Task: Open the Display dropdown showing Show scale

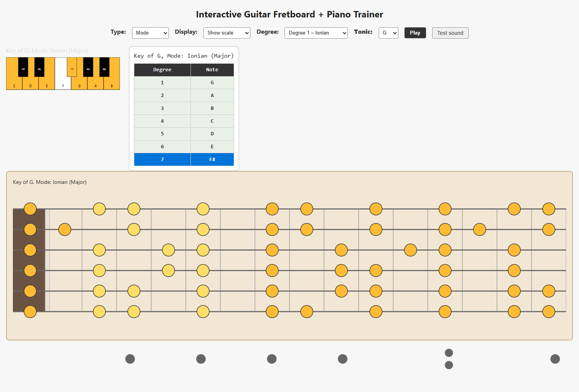Action: click(x=227, y=33)
